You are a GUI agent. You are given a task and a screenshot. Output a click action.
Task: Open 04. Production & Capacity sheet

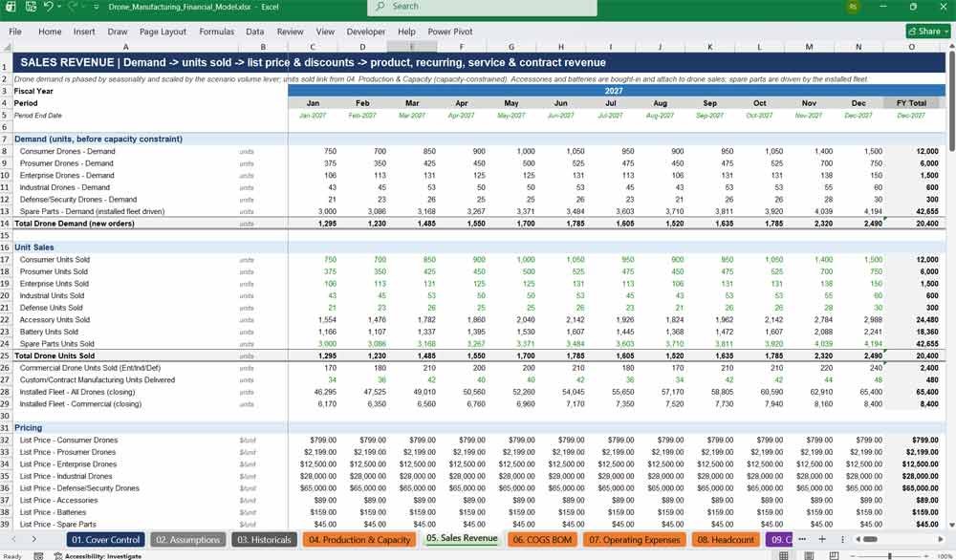pyautogui.click(x=359, y=540)
